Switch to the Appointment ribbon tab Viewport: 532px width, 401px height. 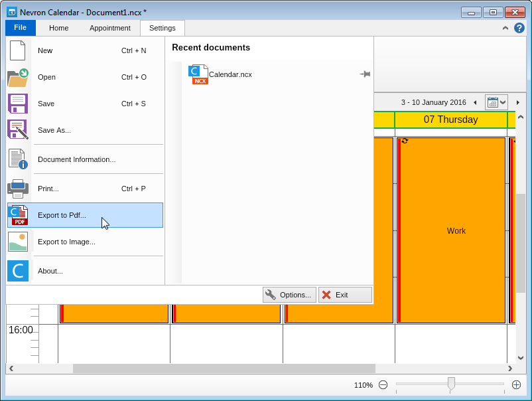pos(110,28)
